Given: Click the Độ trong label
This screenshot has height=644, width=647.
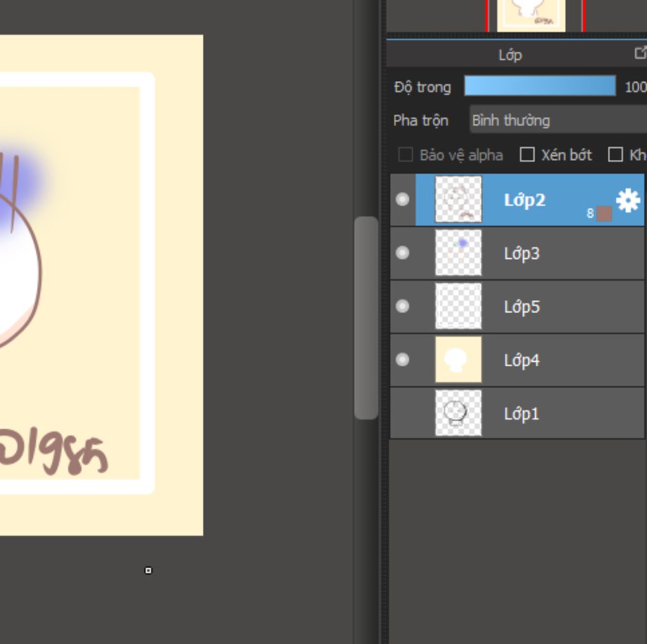Looking at the screenshot, I should click(x=423, y=87).
